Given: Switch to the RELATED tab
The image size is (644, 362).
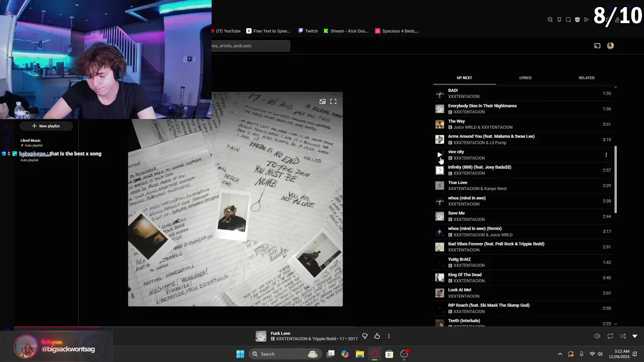Looking at the screenshot, I should [587, 78].
